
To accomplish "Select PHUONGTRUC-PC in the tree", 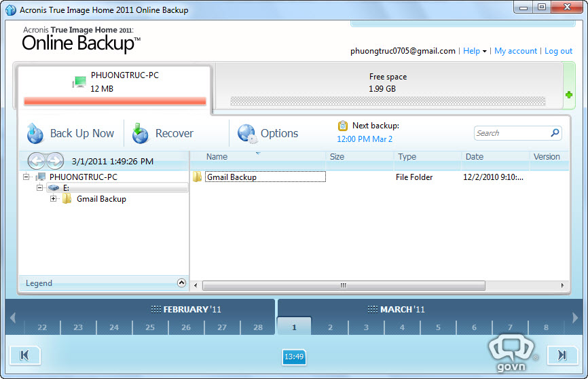I will tap(84, 177).
